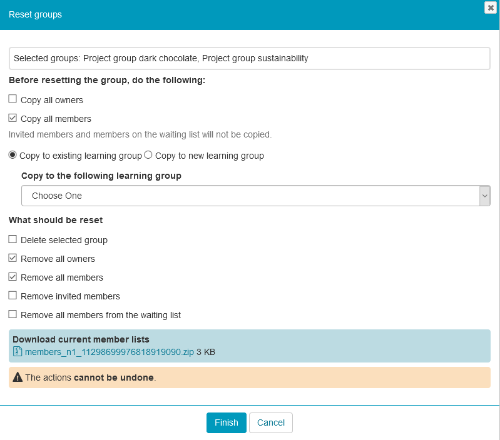Click the Cancel button
The width and height of the screenshot is (500, 440).
[x=271, y=423]
